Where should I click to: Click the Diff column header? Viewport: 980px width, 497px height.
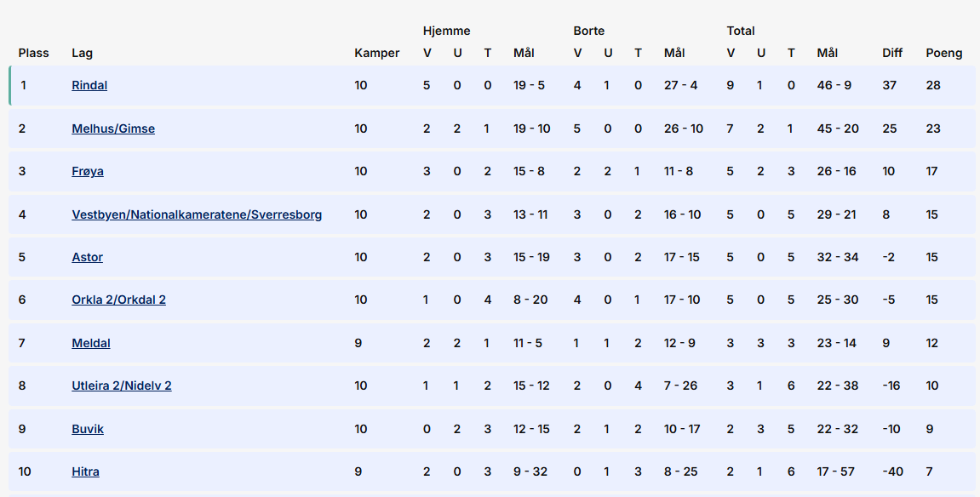point(892,53)
